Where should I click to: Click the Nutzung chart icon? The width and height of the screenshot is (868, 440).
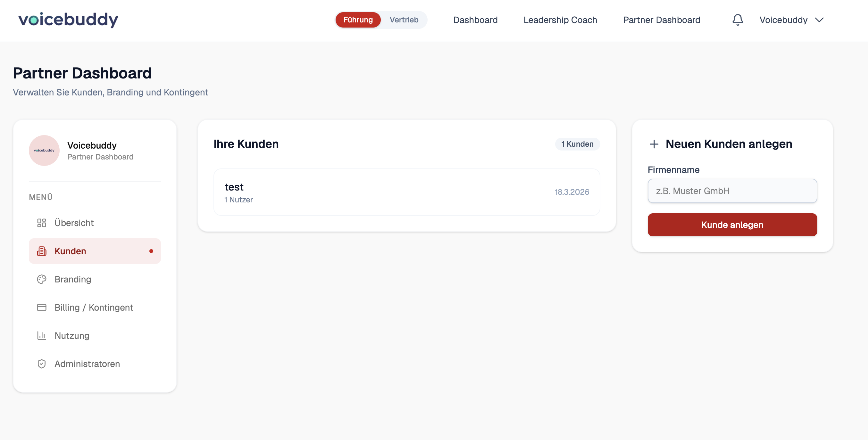[x=41, y=335]
